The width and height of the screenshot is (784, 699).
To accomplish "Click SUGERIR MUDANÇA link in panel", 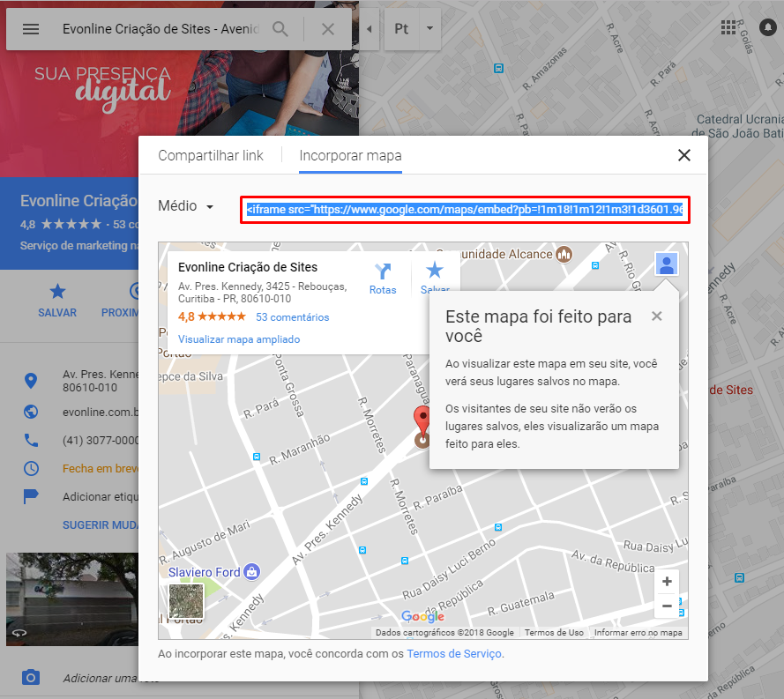I will (100, 525).
